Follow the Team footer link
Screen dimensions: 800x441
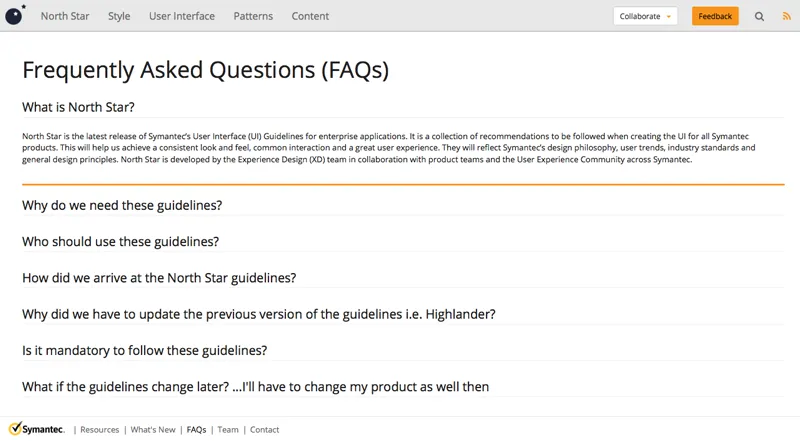pyautogui.click(x=228, y=430)
